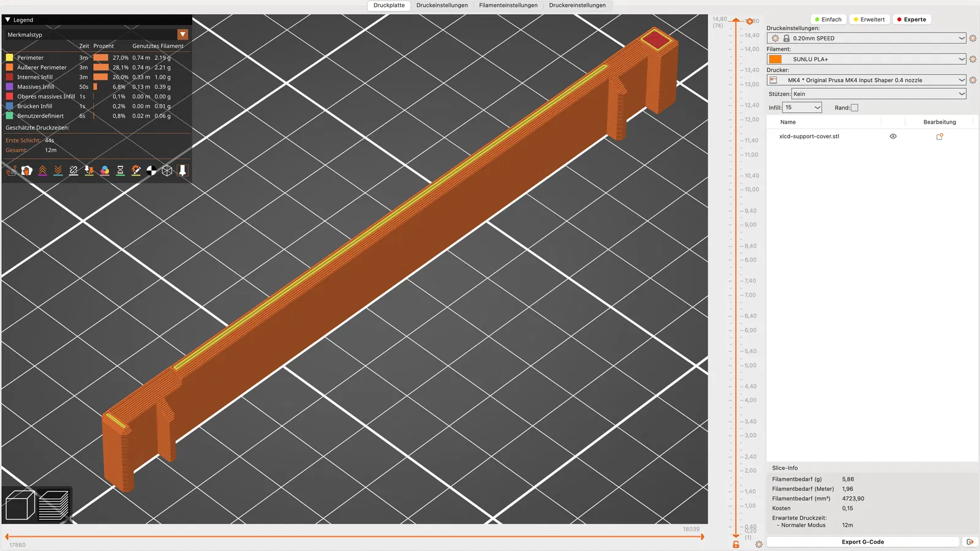Click the SUNLU PLA+ orange filament color swatch
The image size is (980, 551).
(775, 59)
